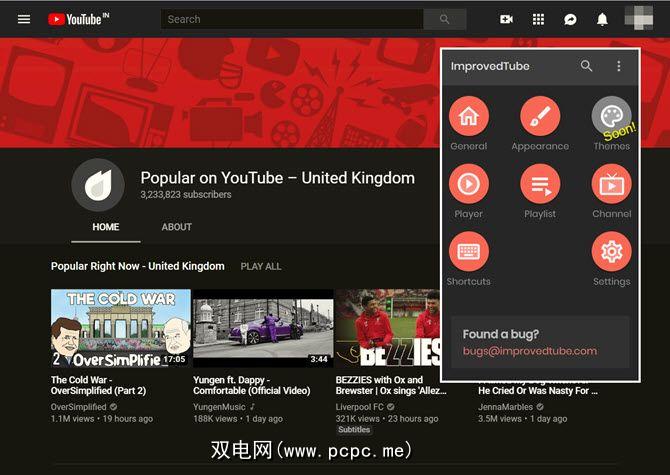This screenshot has height=475, width=670.
Task: Click PLAY ALL for Popular Right Now
Action: pyautogui.click(x=261, y=267)
